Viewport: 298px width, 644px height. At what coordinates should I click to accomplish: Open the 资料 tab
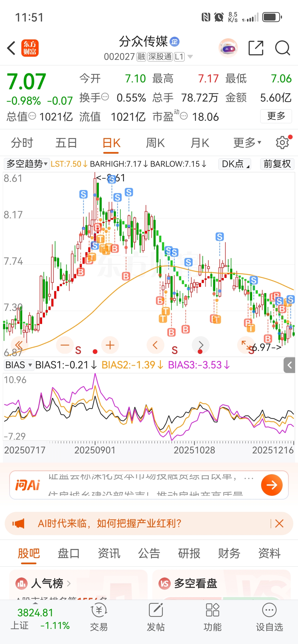point(269,553)
